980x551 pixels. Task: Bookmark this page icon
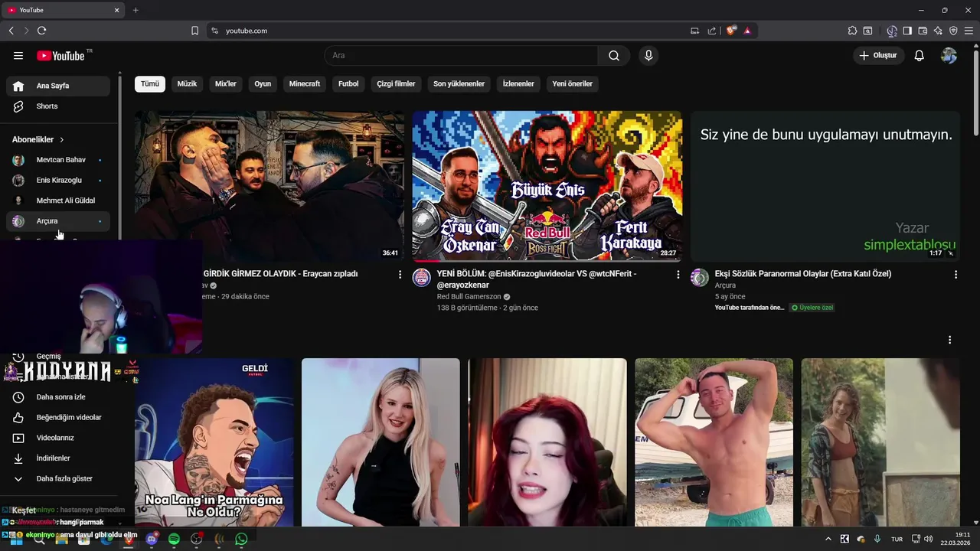pos(194,31)
